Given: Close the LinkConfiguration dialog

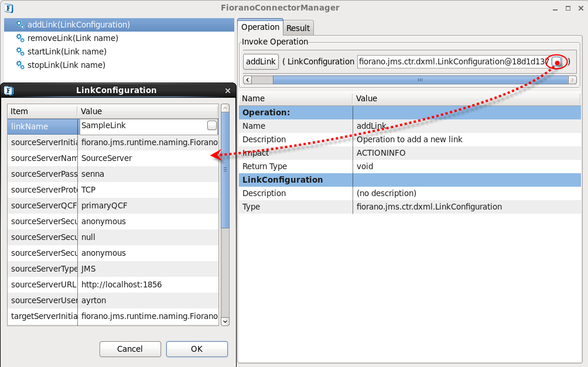Looking at the screenshot, I should [228, 91].
